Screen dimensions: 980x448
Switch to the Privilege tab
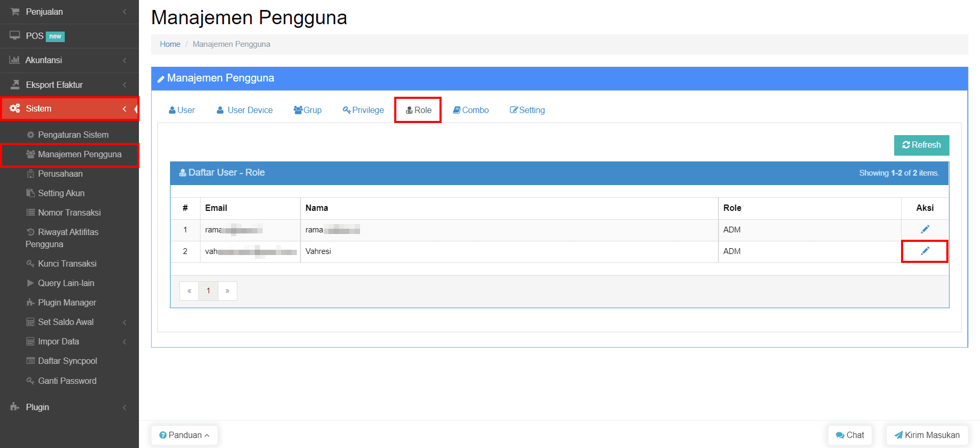pyautogui.click(x=363, y=110)
